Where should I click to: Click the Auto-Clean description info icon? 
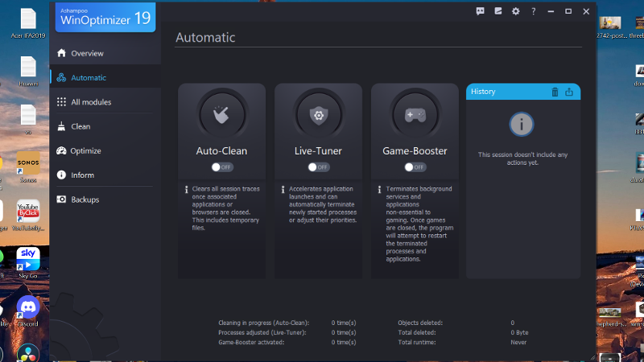point(187,189)
